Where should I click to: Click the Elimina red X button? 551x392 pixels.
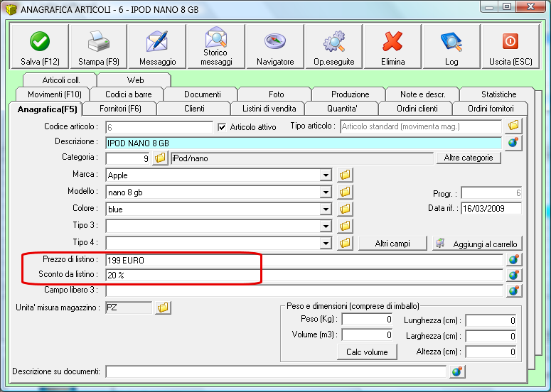point(393,46)
